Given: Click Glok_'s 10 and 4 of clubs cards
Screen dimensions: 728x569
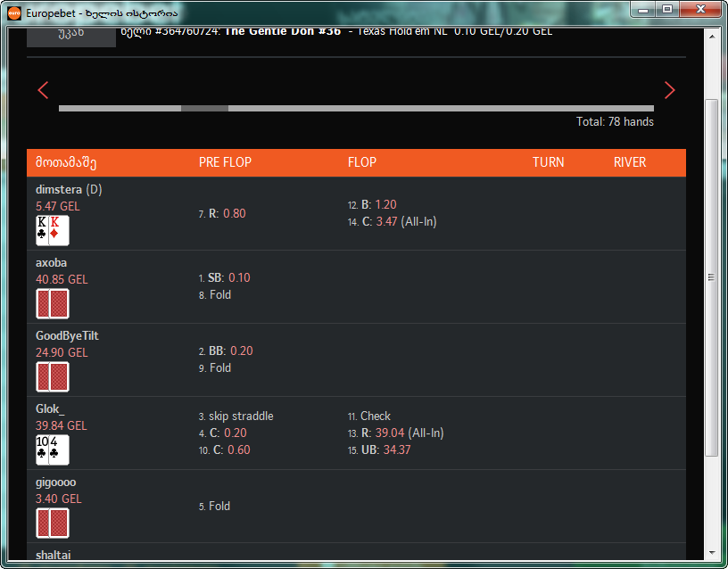Looking at the screenshot, I should coord(53,449).
